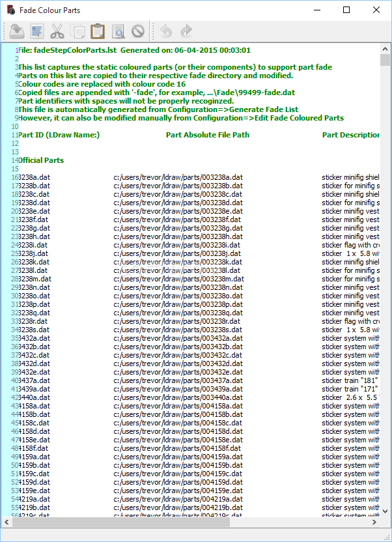Image resolution: width=392 pixels, height=542 pixels.
Task: Click line 28 part ID '3238m.dat'
Action: [x=35, y=279]
